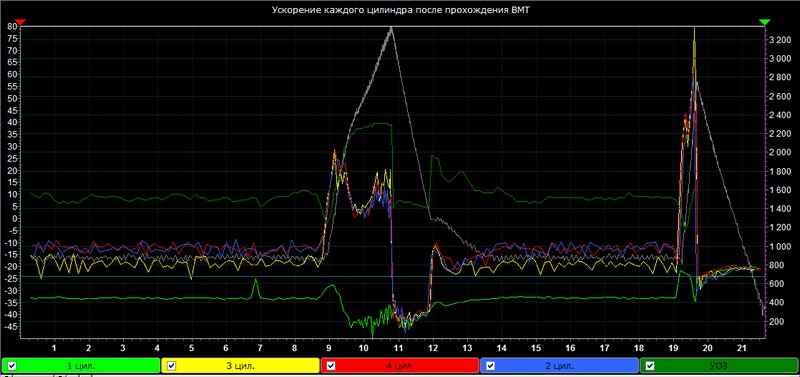Toggle the 2 цил. checkbox
The image size is (800, 377).
[491, 365]
